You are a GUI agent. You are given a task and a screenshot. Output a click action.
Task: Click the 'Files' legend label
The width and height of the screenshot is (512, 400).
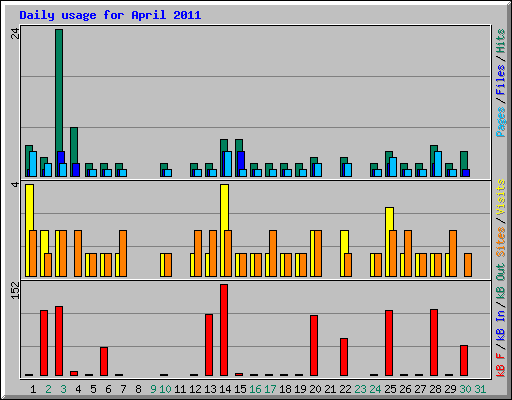click(x=501, y=80)
